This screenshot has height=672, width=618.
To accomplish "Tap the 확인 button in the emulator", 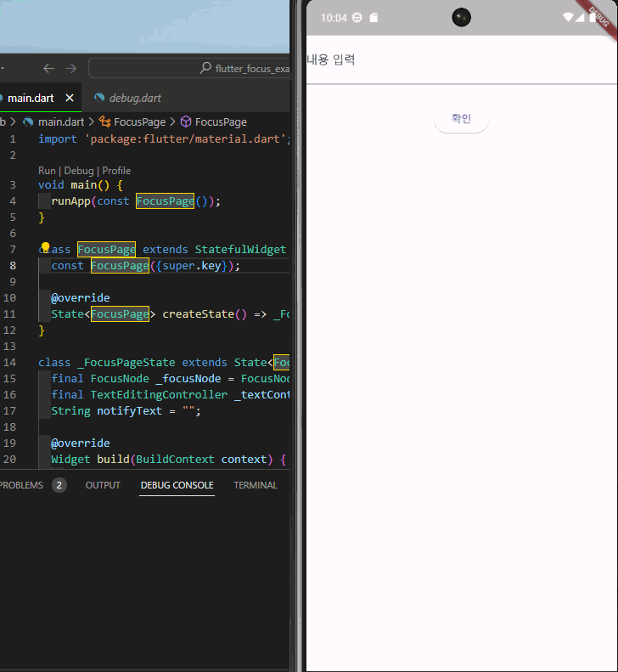I will tap(461, 119).
